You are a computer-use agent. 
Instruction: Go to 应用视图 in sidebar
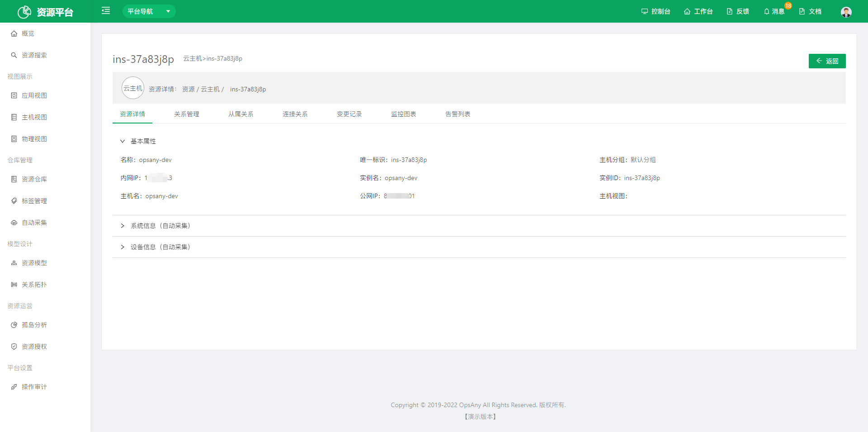tap(45, 95)
